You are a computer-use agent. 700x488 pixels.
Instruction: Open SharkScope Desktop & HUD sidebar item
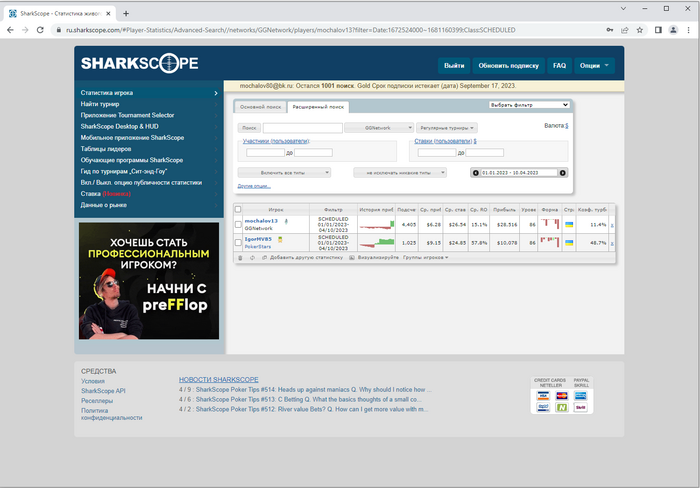[x=119, y=126]
